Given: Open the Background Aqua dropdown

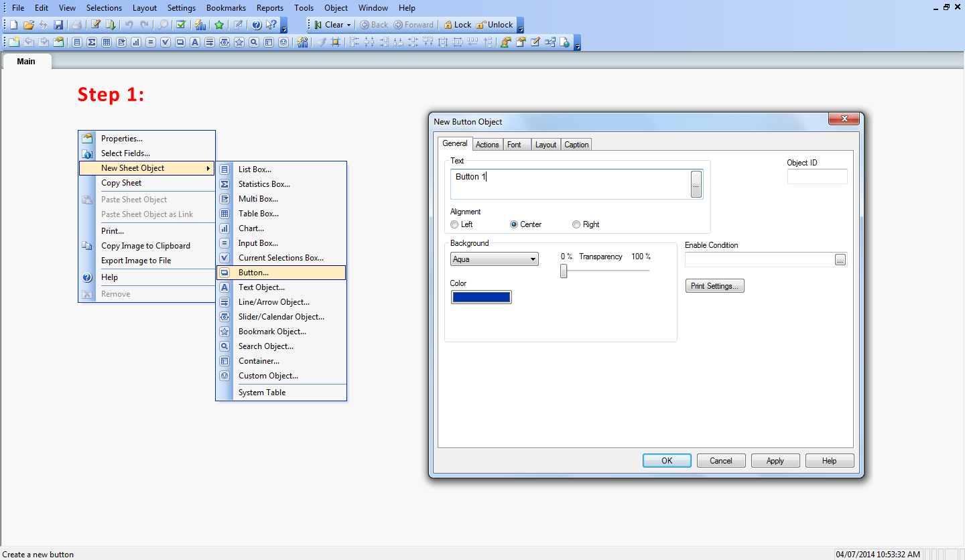Looking at the screenshot, I should (495, 259).
